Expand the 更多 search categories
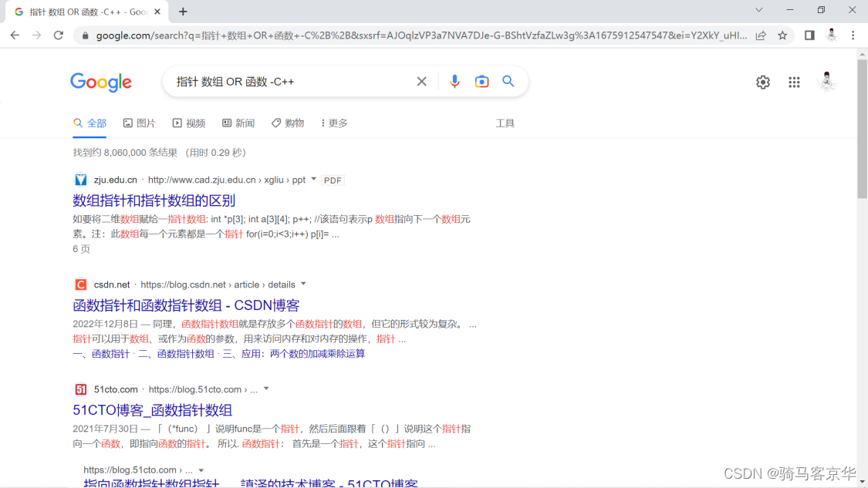 coord(334,123)
